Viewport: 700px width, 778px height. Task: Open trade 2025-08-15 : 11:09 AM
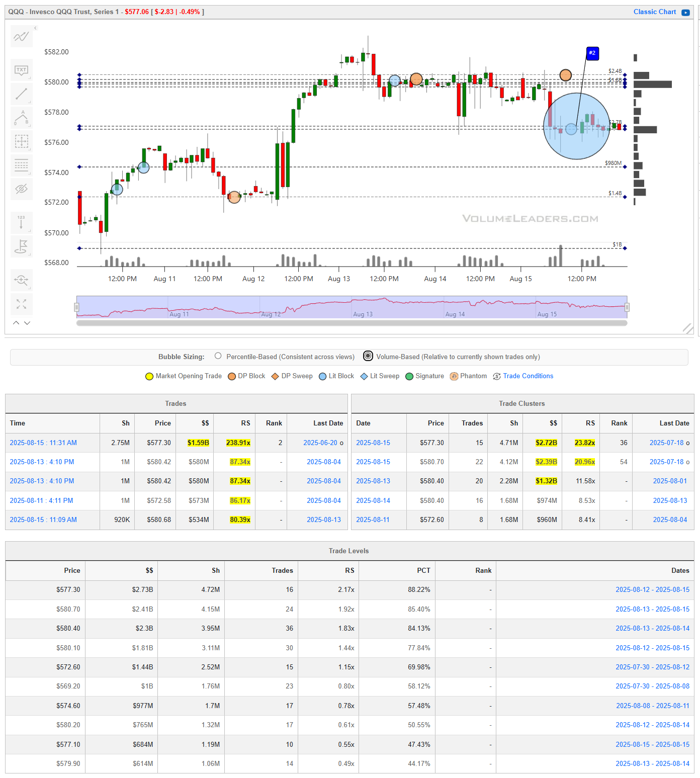click(x=43, y=520)
